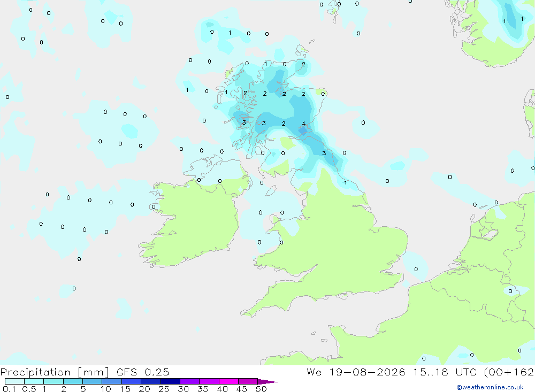Screen dimensions: 535x392
Task: Click the '25' legend scale label
Action: 164,389
